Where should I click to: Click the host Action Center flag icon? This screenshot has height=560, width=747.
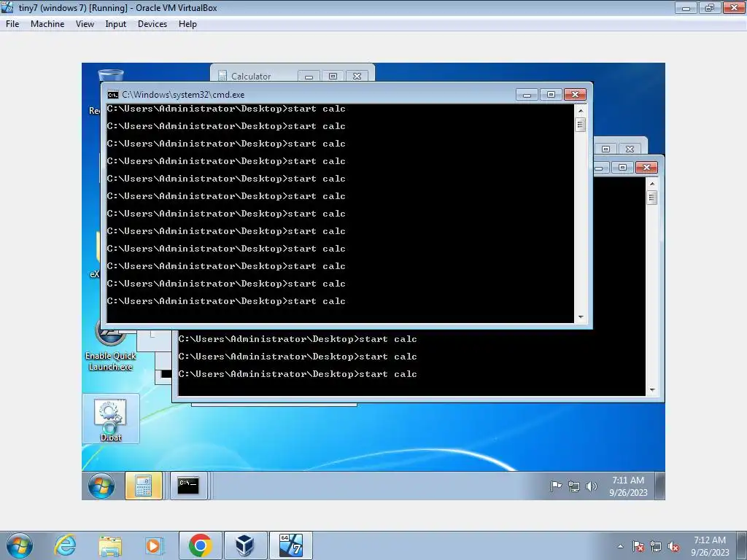pyautogui.click(x=638, y=546)
